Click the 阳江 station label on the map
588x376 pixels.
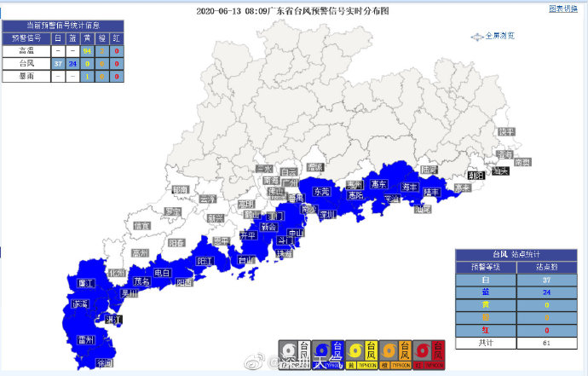pos(205,261)
